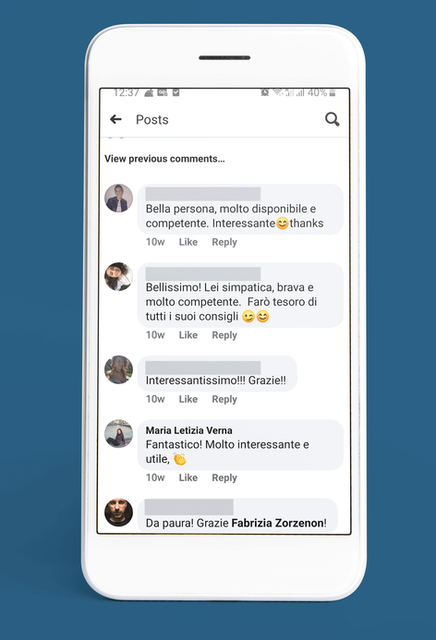Open avatar of first commenter 'Bella persona'
The image size is (436, 640).
[118, 198]
